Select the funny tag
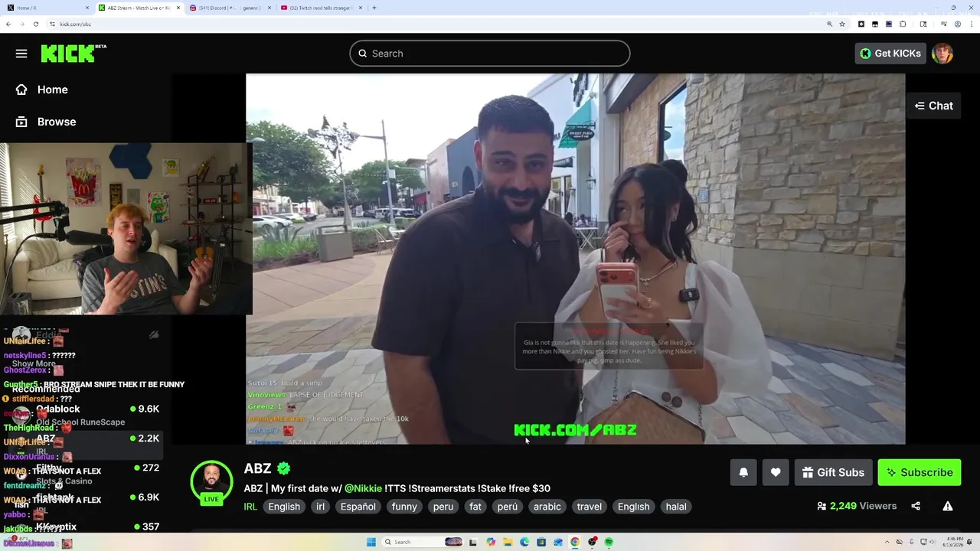This screenshot has width=980, height=551. click(x=404, y=507)
